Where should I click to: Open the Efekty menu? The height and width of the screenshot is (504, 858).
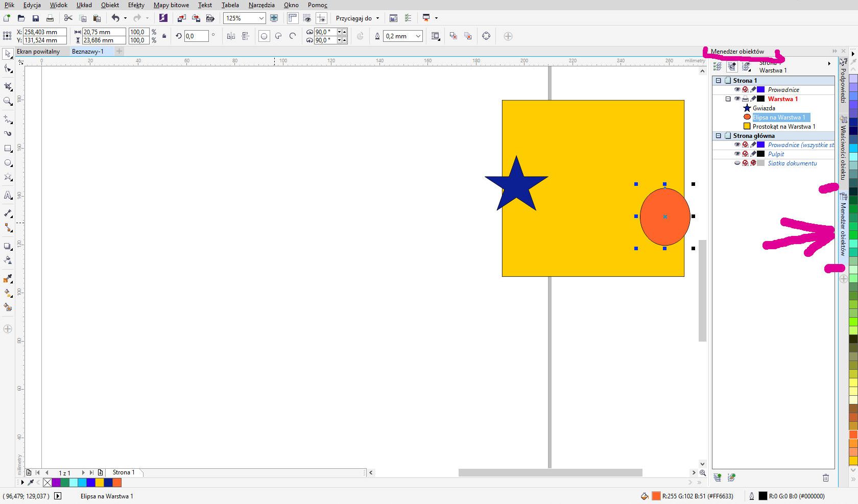point(136,5)
